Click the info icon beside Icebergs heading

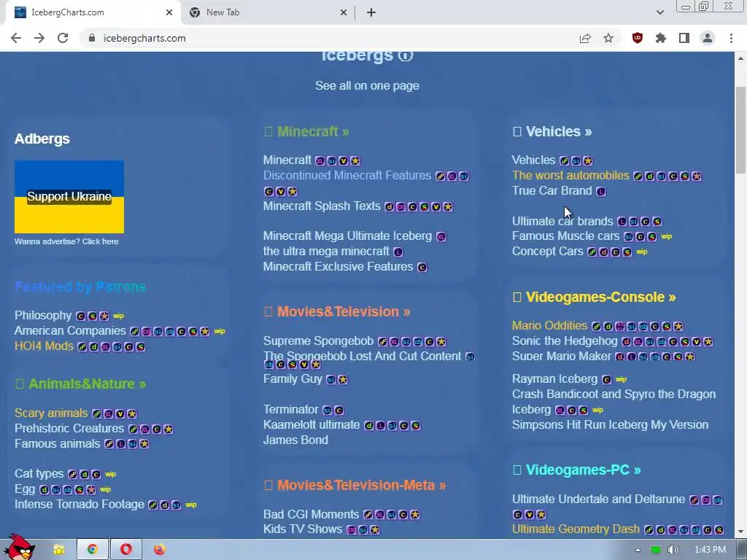406,55
